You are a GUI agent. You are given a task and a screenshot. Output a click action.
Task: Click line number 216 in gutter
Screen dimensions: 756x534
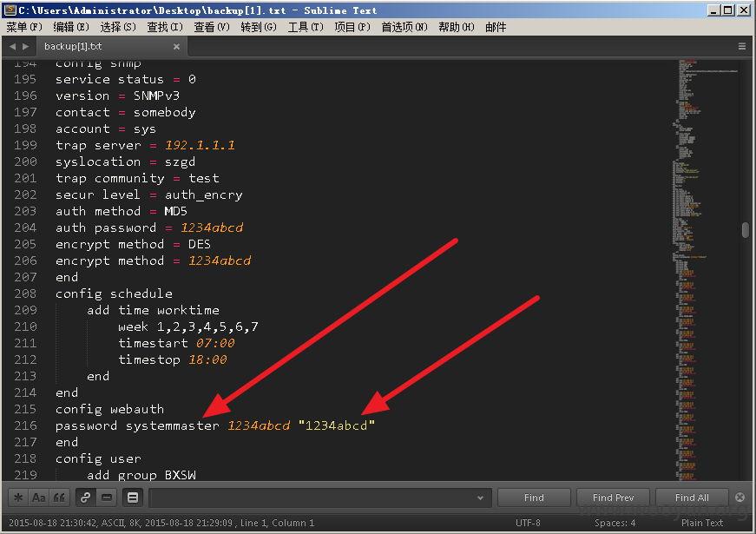[25, 425]
